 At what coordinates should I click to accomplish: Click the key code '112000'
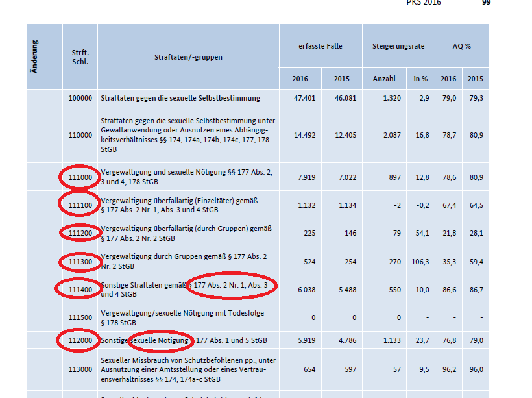coord(80,340)
